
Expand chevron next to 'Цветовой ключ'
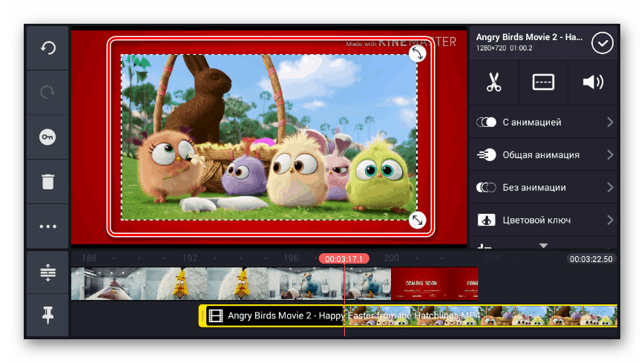pos(610,220)
